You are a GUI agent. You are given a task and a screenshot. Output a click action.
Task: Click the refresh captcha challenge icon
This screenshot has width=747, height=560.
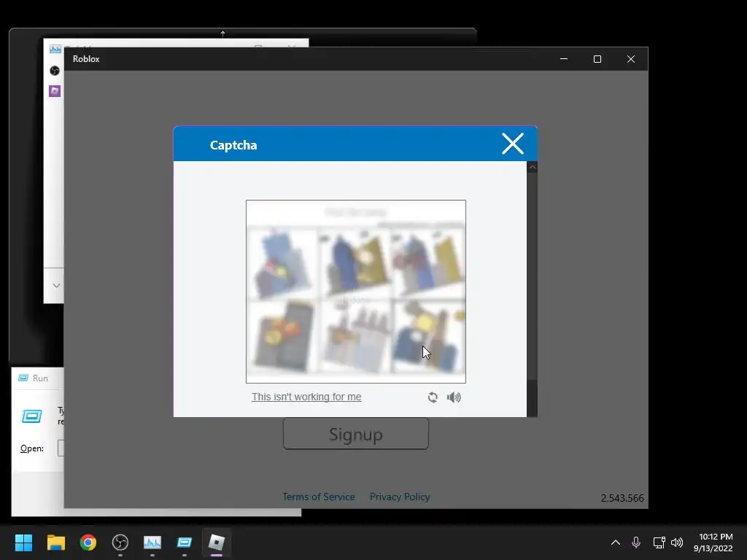tap(433, 397)
